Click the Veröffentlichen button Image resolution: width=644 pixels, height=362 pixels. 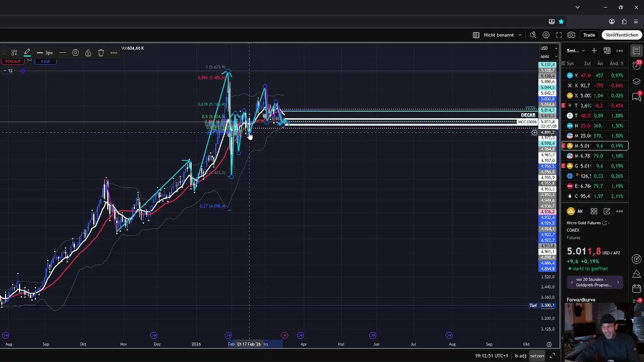(x=622, y=35)
